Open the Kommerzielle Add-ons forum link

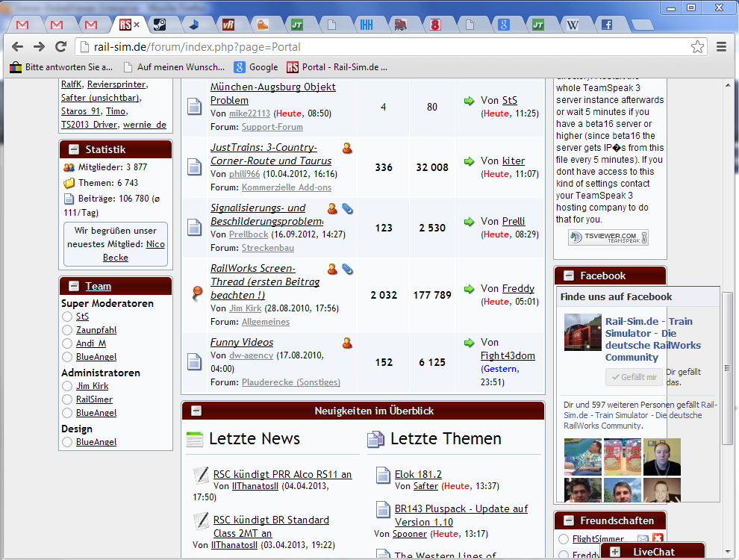pos(287,187)
